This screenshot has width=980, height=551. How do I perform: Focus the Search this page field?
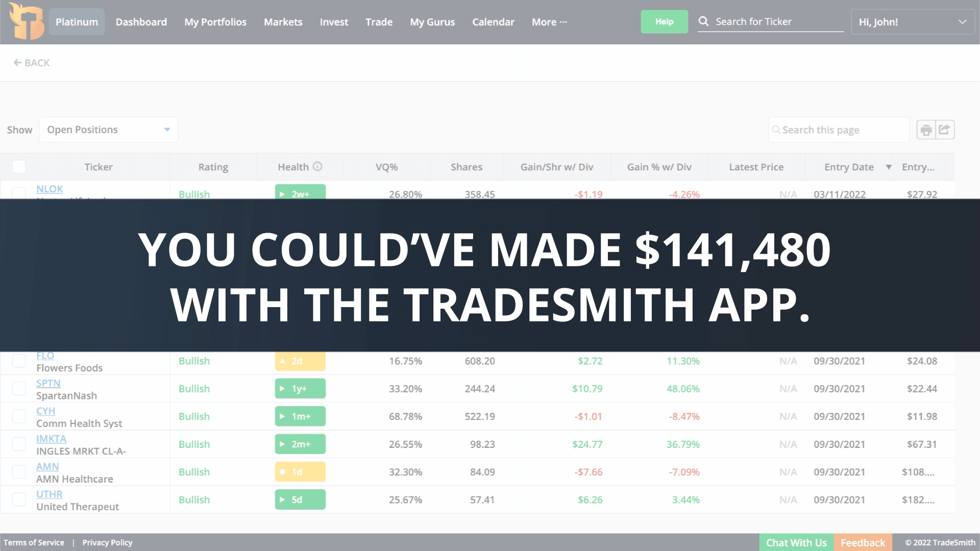click(839, 130)
